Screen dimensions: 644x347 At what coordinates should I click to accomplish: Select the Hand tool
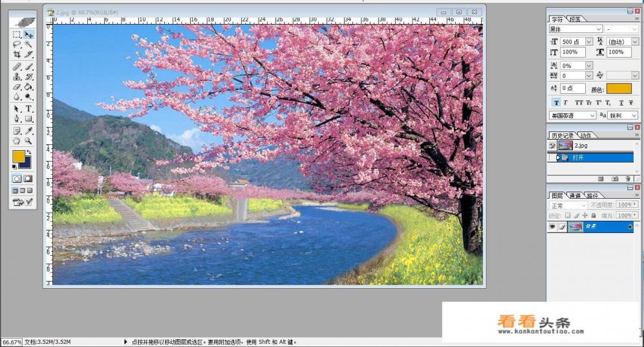tap(17, 140)
